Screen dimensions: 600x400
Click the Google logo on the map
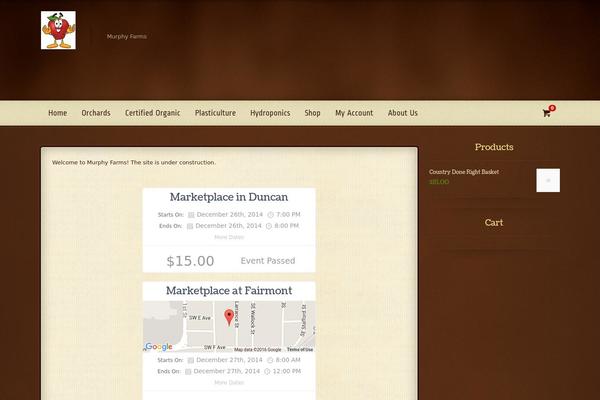(x=159, y=347)
